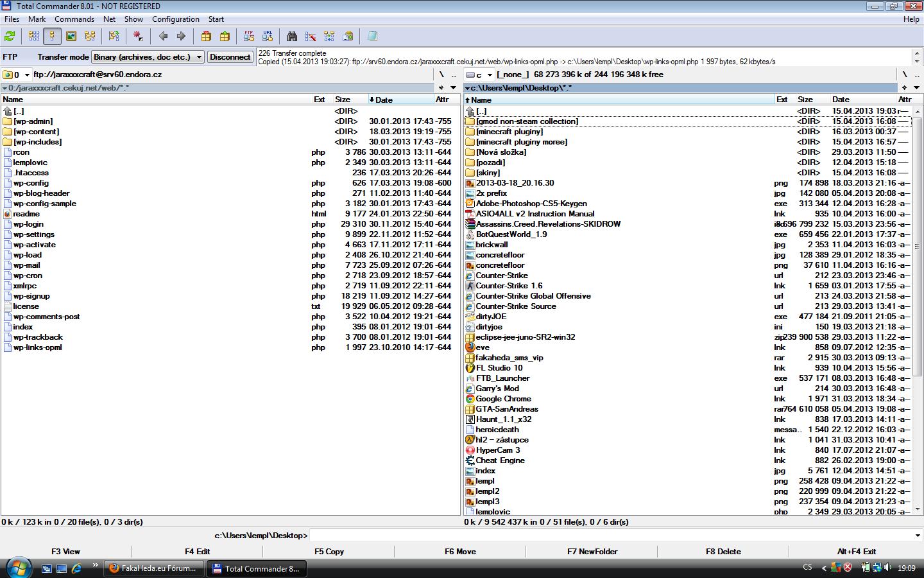This screenshot has width=924, height=578.
Task: Sort right panel by Size column header
Action: tap(812, 100)
